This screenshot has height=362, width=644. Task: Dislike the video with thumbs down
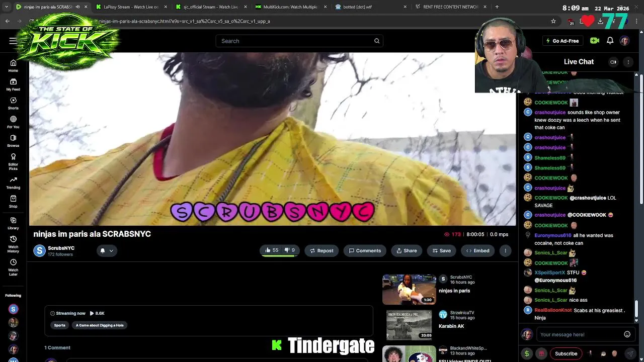290,250
